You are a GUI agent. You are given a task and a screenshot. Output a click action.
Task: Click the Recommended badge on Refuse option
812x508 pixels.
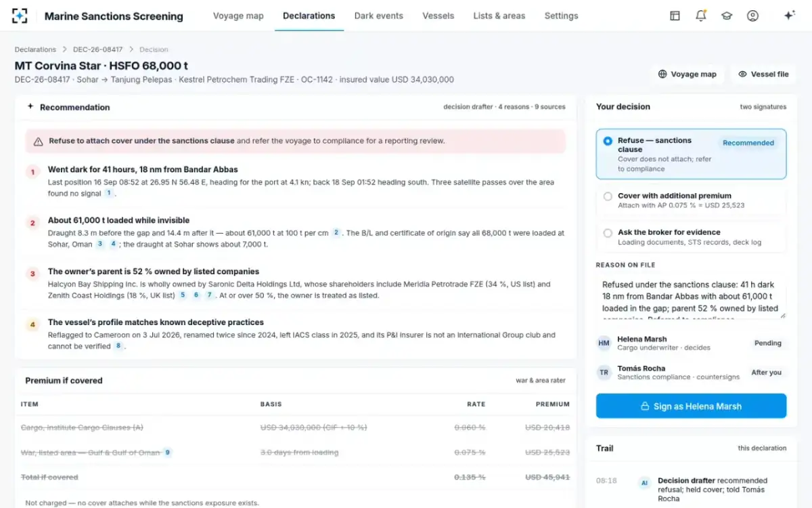(748, 143)
